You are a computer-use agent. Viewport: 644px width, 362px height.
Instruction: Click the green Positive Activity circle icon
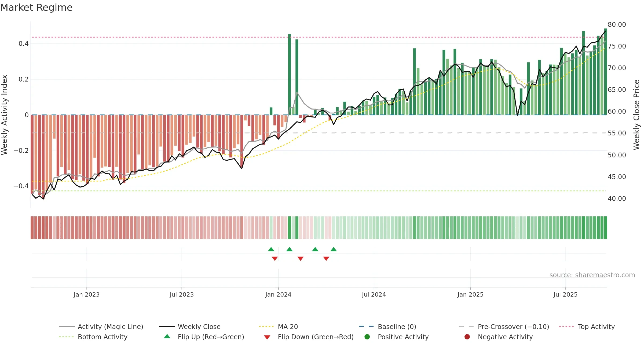[x=367, y=337]
